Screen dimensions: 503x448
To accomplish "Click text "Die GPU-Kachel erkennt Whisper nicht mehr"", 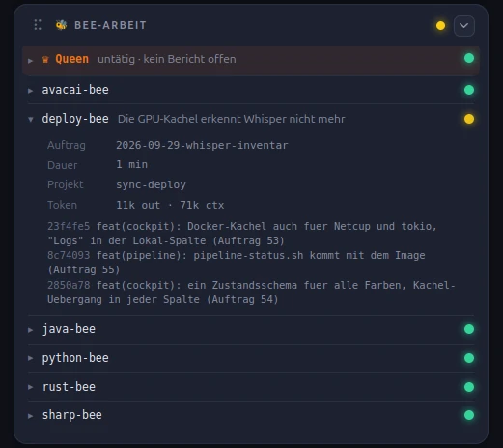I will [x=232, y=119].
